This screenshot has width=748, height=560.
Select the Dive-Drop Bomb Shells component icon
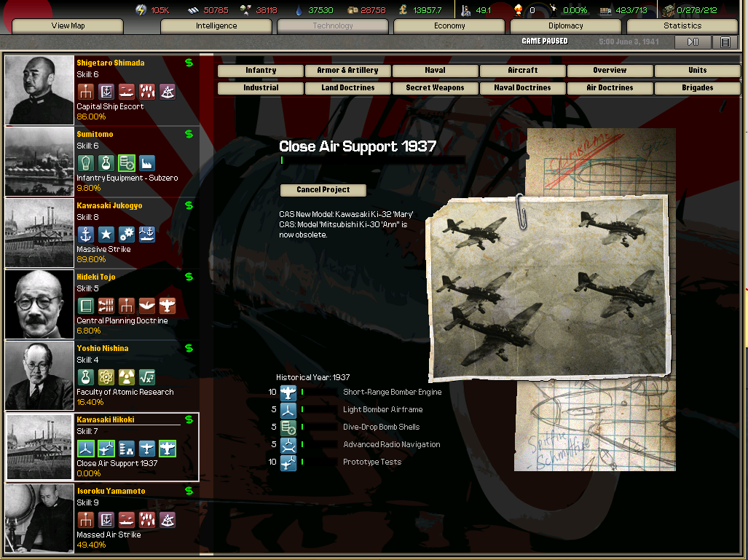pyautogui.click(x=288, y=427)
